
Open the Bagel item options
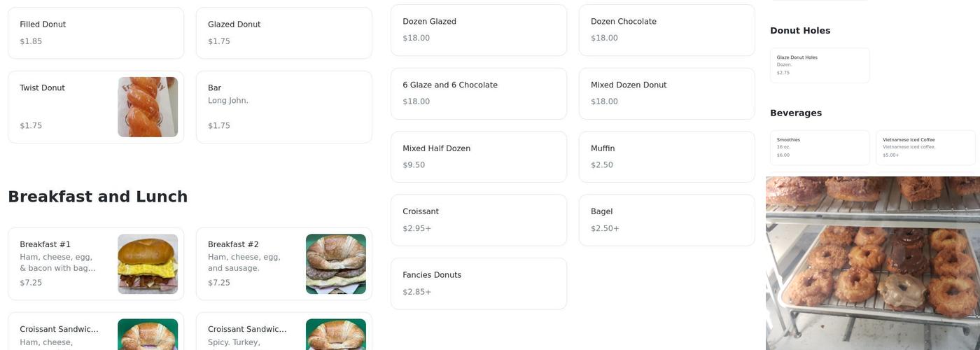point(666,220)
